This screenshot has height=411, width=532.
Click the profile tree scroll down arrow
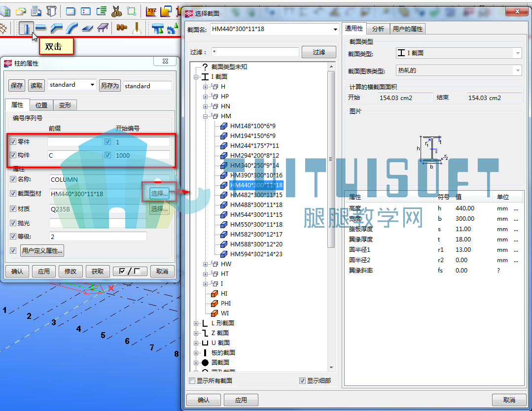(x=331, y=367)
